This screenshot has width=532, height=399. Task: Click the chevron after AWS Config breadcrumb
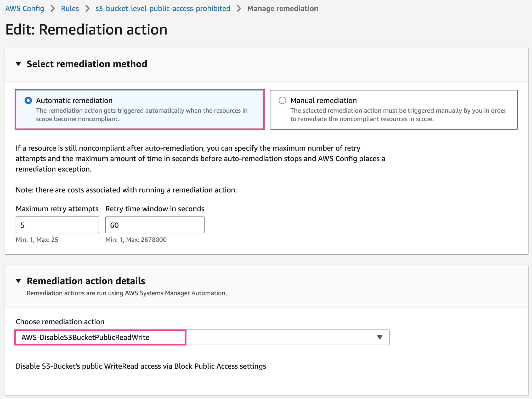point(53,9)
